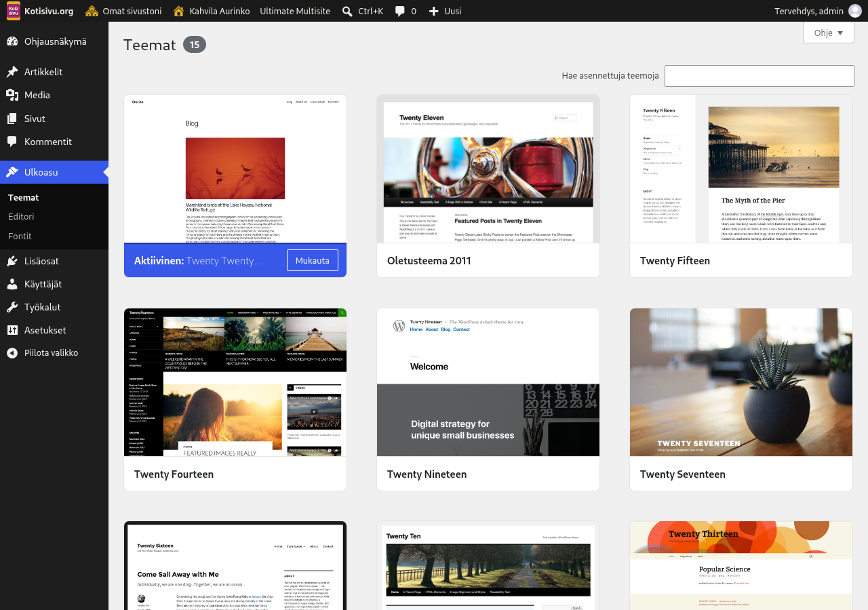868x610 pixels.
Task: Click the Twenty Fourteen theme name
Action: 174,474
